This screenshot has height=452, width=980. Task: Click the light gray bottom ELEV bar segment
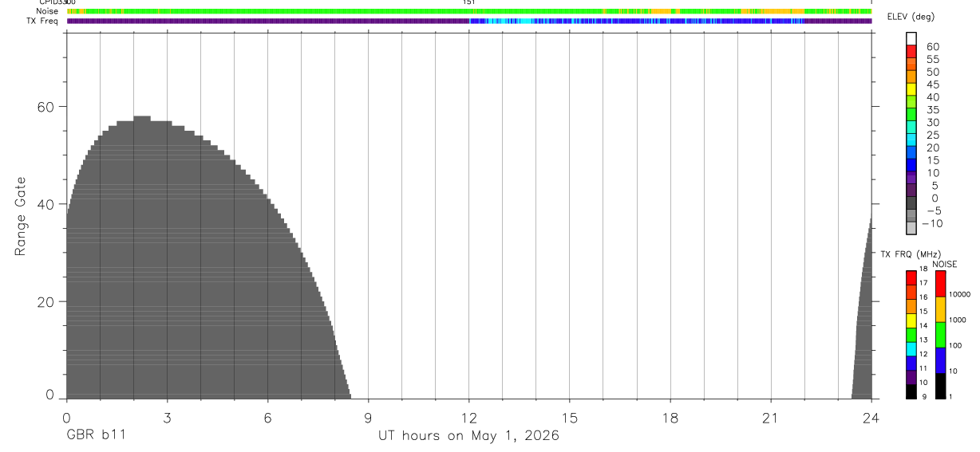pyautogui.click(x=911, y=228)
